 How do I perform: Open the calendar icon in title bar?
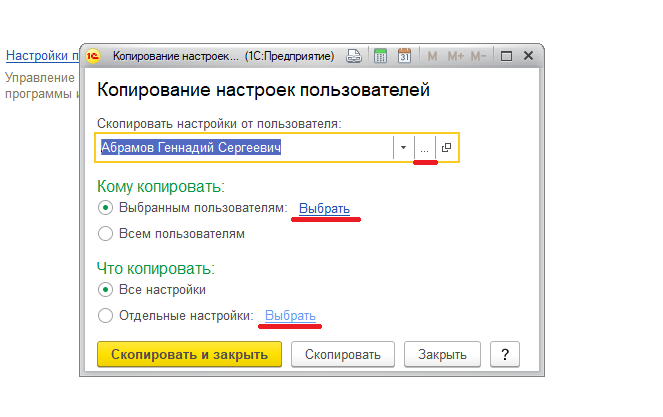pyautogui.click(x=405, y=56)
